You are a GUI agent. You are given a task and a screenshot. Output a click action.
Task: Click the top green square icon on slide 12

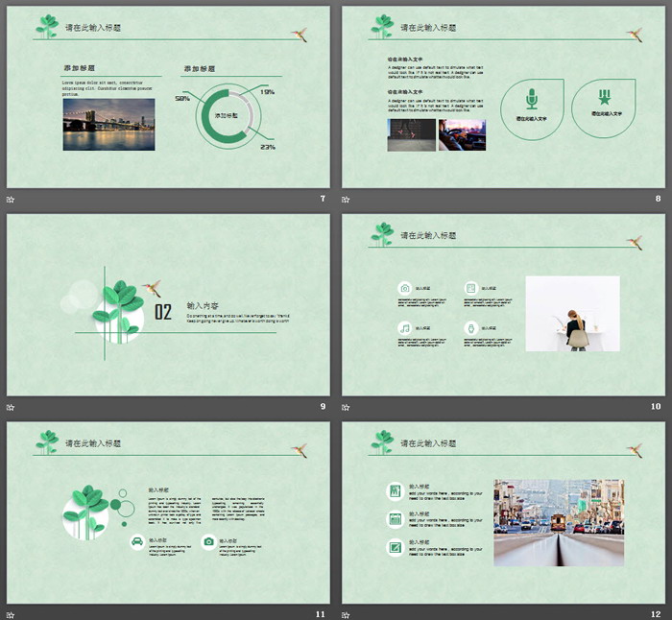[x=395, y=490]
